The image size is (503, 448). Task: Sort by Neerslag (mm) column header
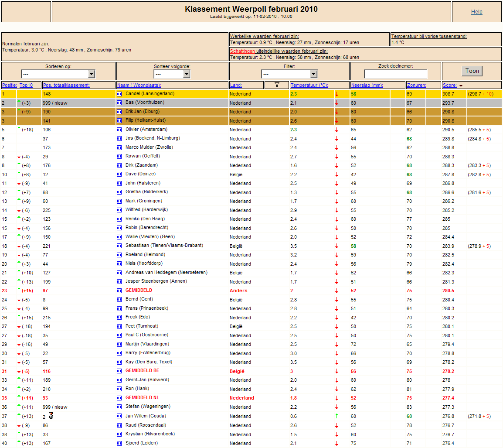click(367, 85)
